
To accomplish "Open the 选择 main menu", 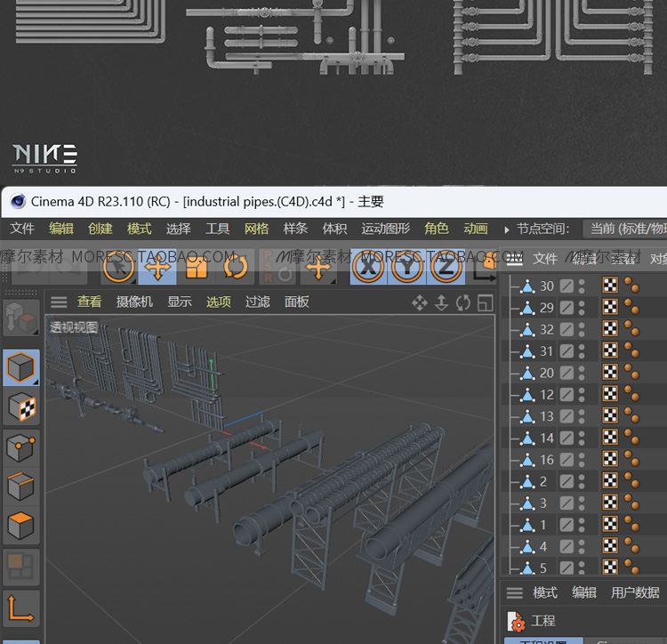I will coord(179,229).
